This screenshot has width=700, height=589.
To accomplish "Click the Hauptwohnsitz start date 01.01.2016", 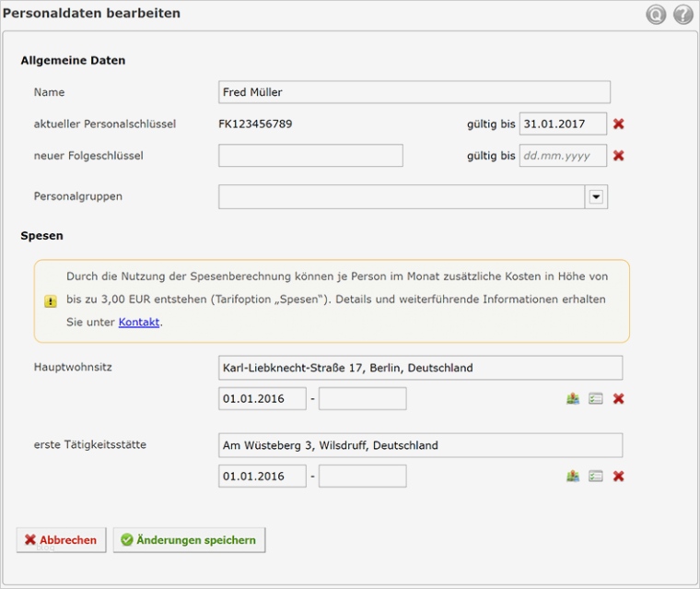I will (262, 399).
